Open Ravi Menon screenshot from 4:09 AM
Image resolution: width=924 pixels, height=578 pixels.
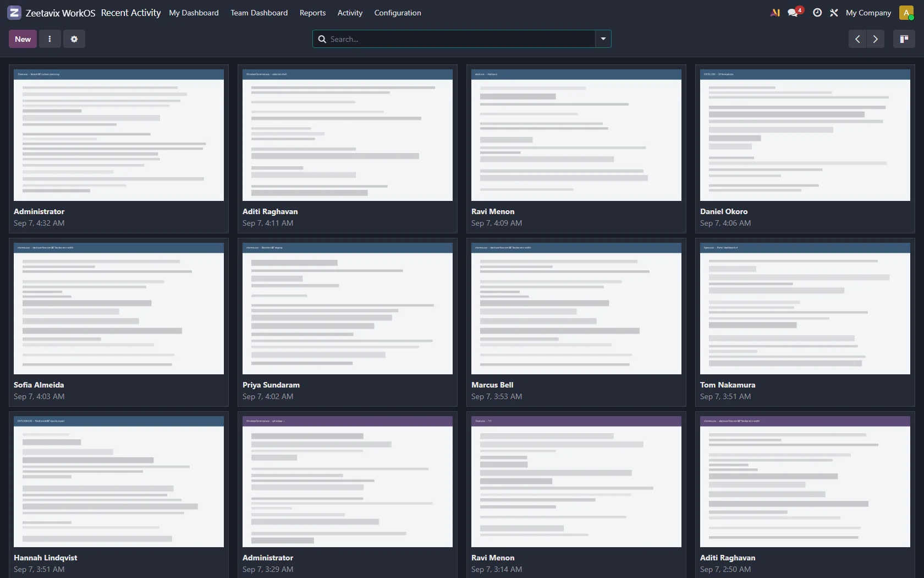coord(576,135)
